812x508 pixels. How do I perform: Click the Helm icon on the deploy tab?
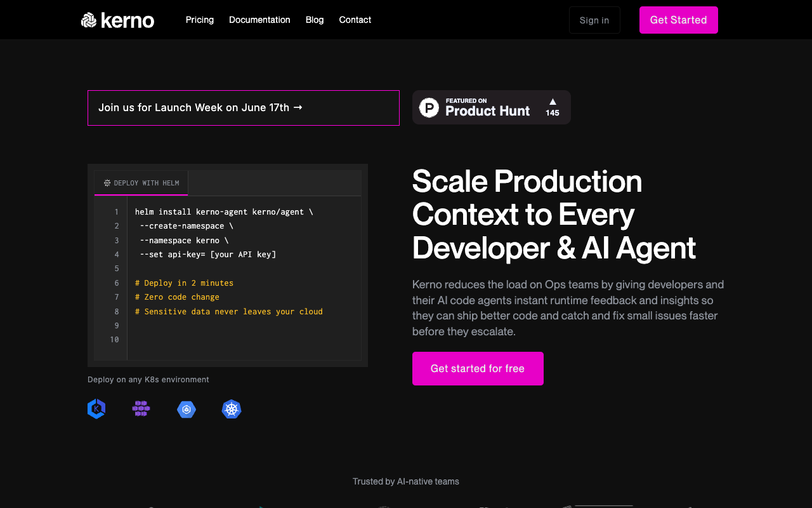pyautogui.click(x=106, y=183)
